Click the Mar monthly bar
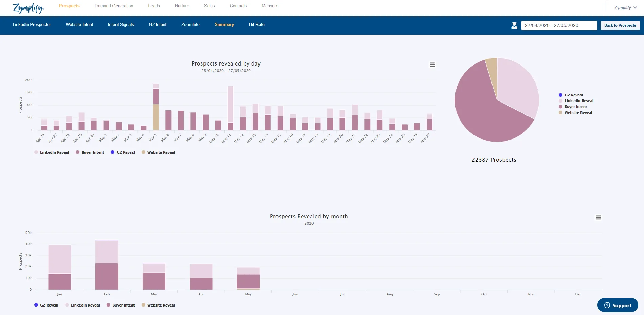Image resolution: width=644 pixels, height=315 pixels. point(154,276)
